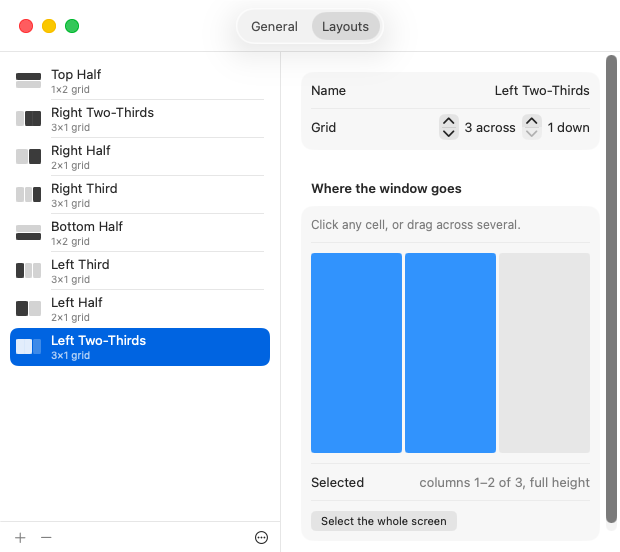Click the green zoom window button

[x=72, y=26]
